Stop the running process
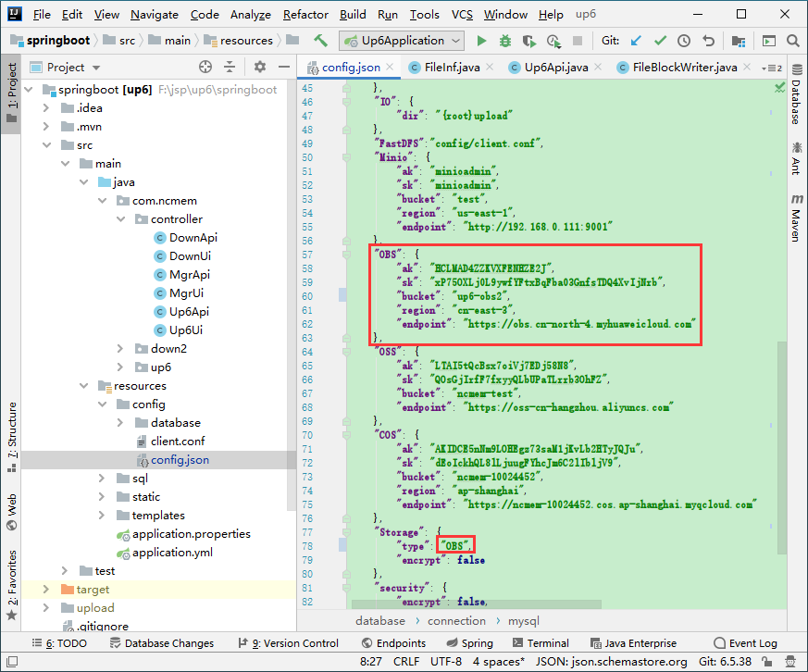 [x=578, y=41]
